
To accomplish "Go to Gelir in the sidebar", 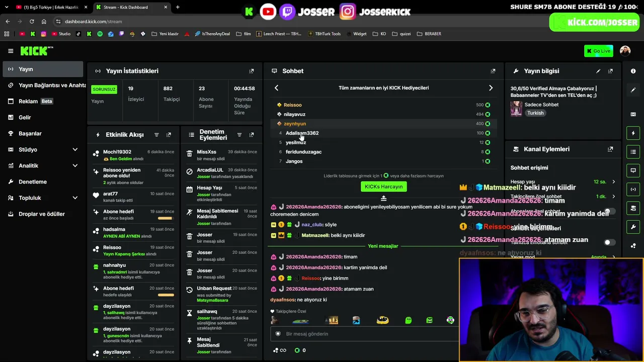I will (43, 117).
